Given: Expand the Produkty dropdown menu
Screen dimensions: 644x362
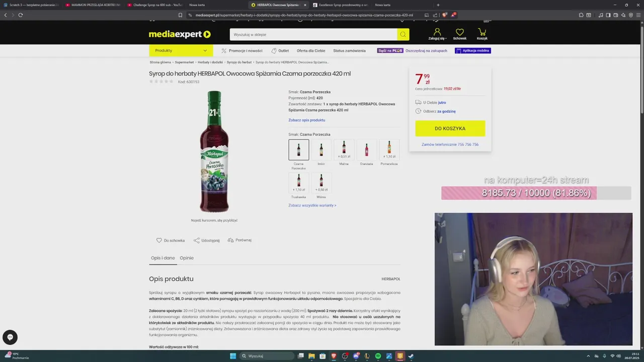Looking at the screenshot, I should (x=181, y=50).
